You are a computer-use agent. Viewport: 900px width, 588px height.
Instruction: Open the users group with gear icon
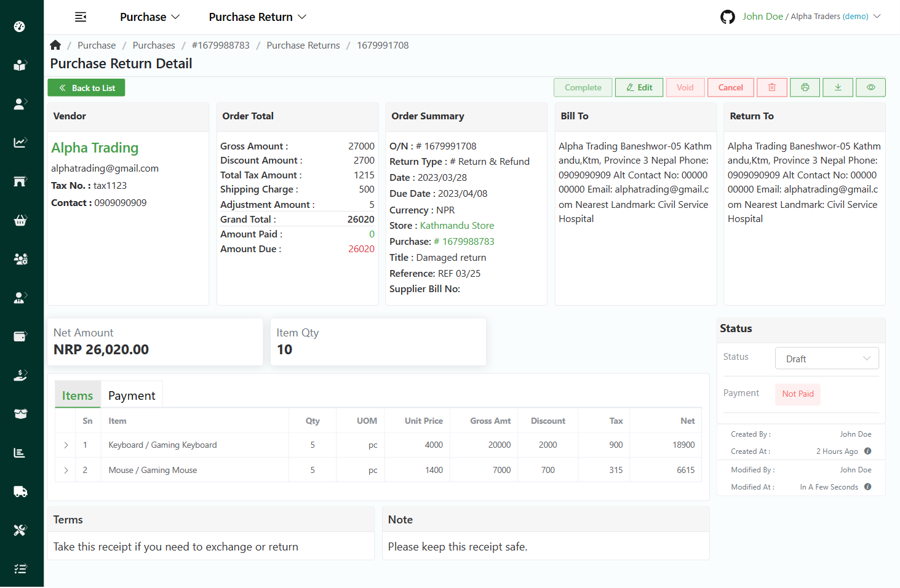(x=20, y=259)
